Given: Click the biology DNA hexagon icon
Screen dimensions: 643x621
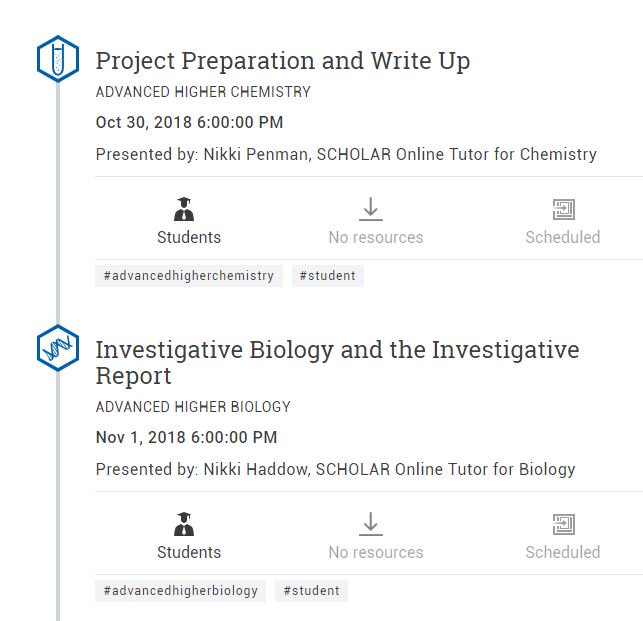Looking at the screenshot, I should (58, 348).
